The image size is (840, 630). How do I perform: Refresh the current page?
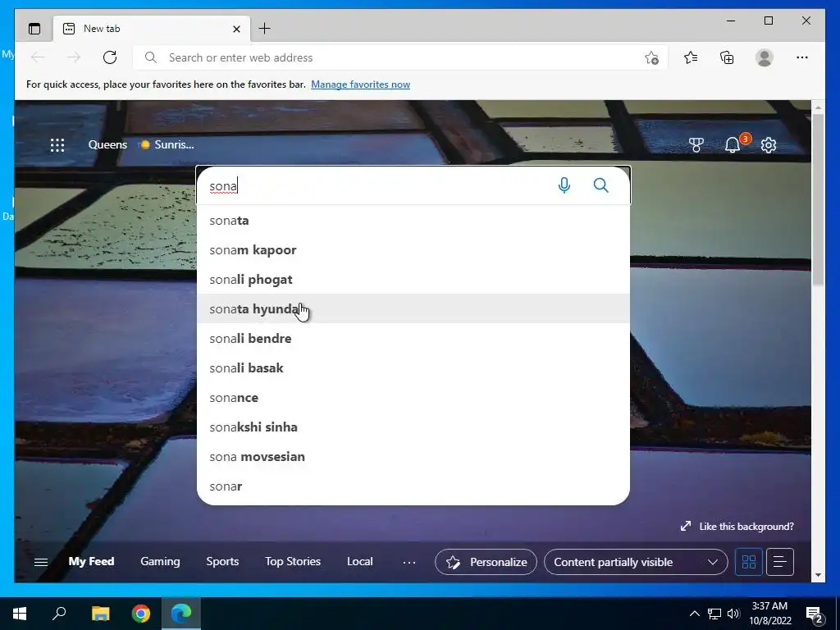tap(110, 57)
